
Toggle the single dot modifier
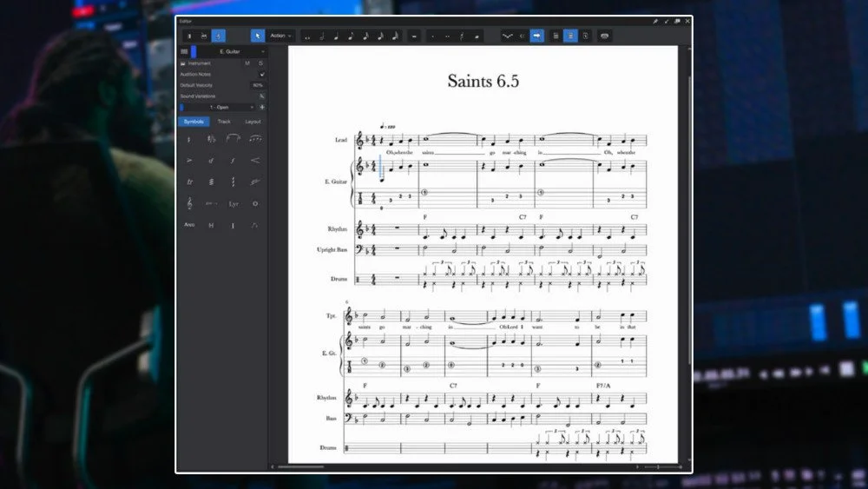click(433, 36)
